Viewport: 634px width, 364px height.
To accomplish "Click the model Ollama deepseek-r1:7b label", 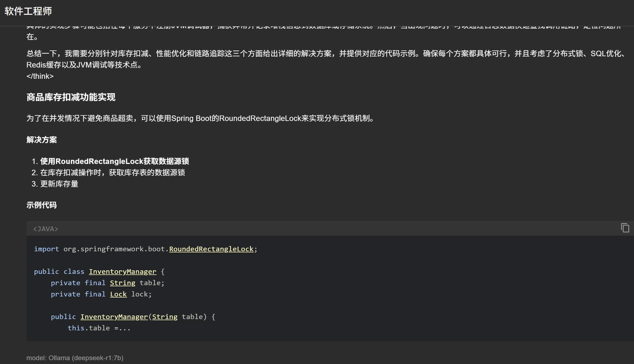I will coord(75,358).
